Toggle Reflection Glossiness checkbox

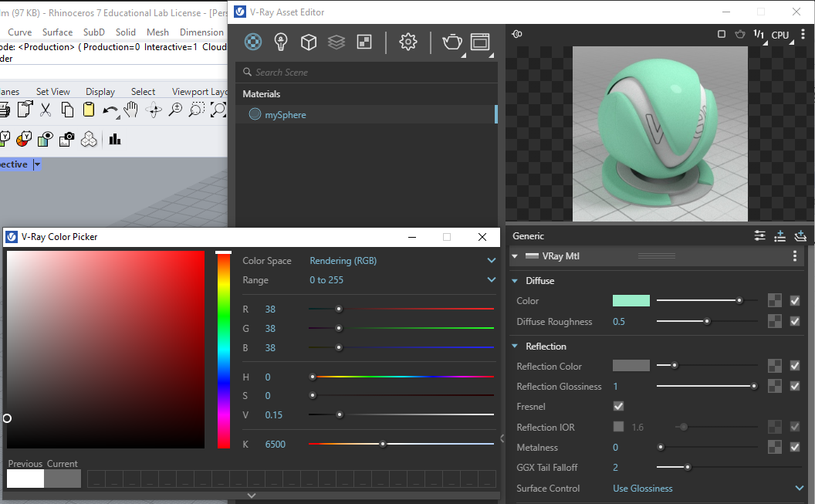(795, 386)
